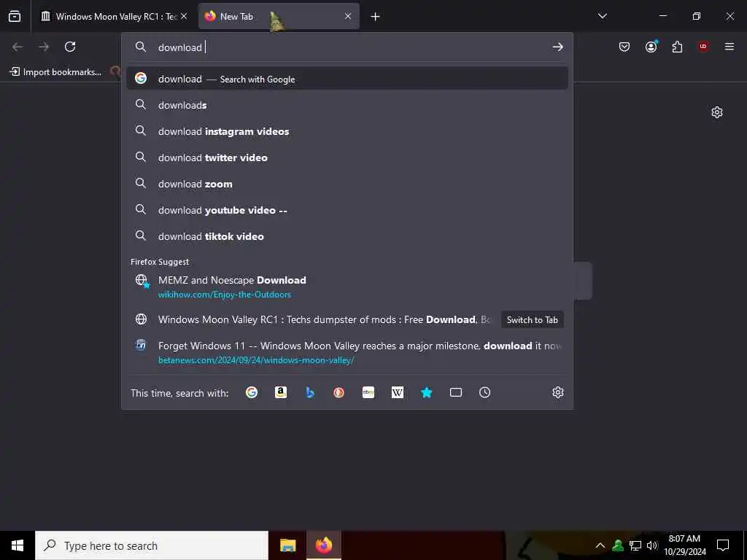Open a new tab with plus button

pos(376,17)
